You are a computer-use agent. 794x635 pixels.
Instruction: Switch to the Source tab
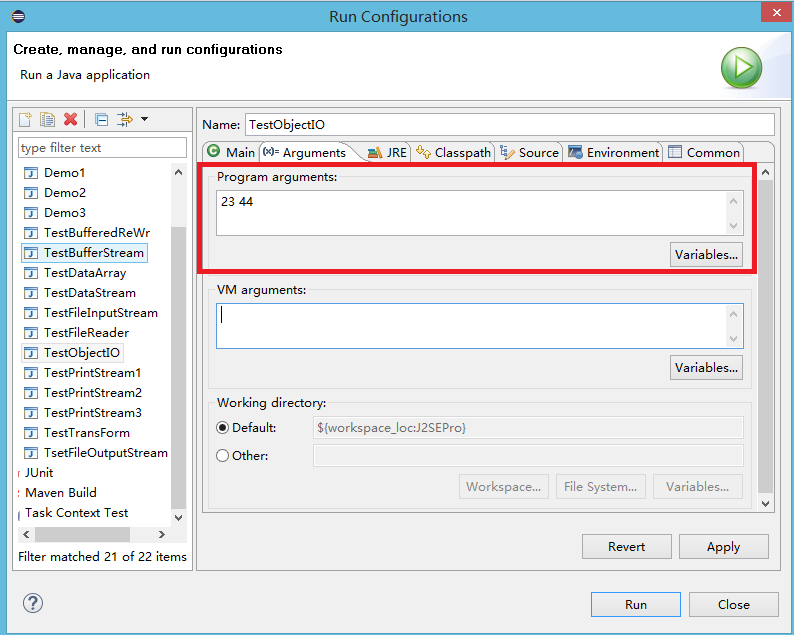point(529,152)
